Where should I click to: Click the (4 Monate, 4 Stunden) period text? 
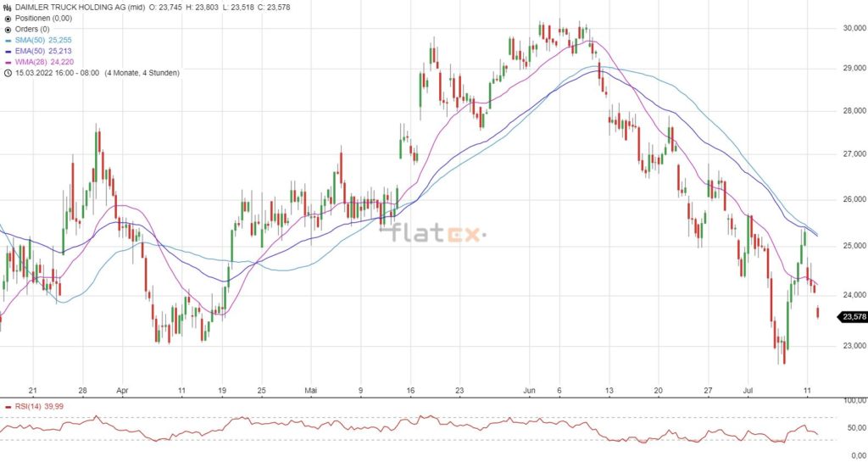coord(142,73)
